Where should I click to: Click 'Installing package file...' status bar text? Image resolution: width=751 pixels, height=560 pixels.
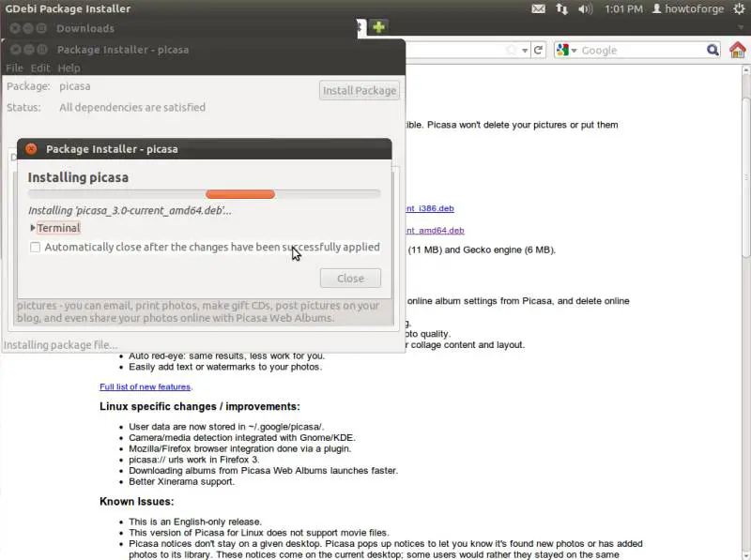click(60, 344)
